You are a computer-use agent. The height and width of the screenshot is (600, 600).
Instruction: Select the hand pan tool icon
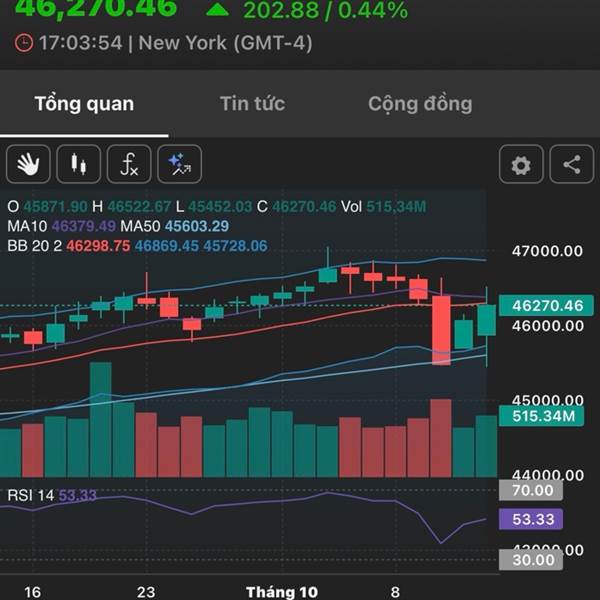pyautogui.click(x=28, y=164)
